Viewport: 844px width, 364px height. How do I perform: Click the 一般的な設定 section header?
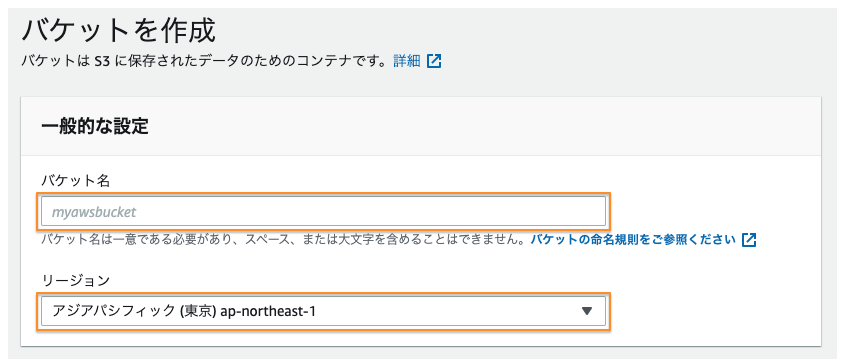(95, 127)
